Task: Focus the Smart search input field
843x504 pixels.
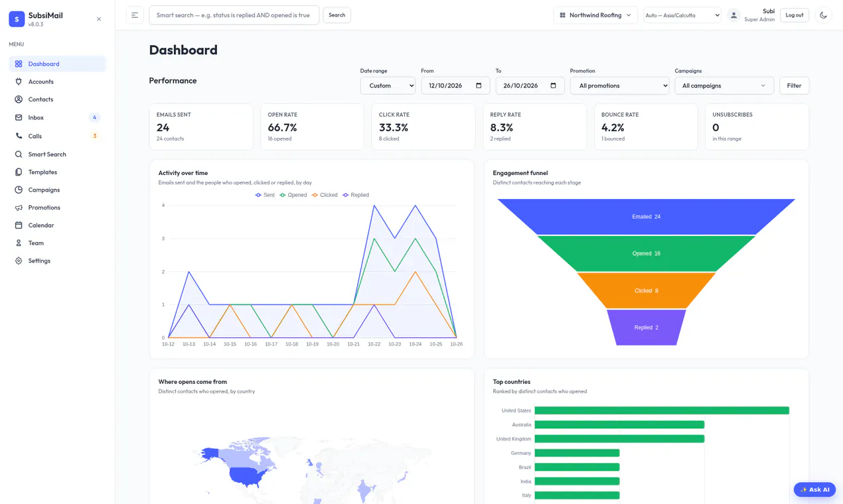Action: (x=234, y=15)
